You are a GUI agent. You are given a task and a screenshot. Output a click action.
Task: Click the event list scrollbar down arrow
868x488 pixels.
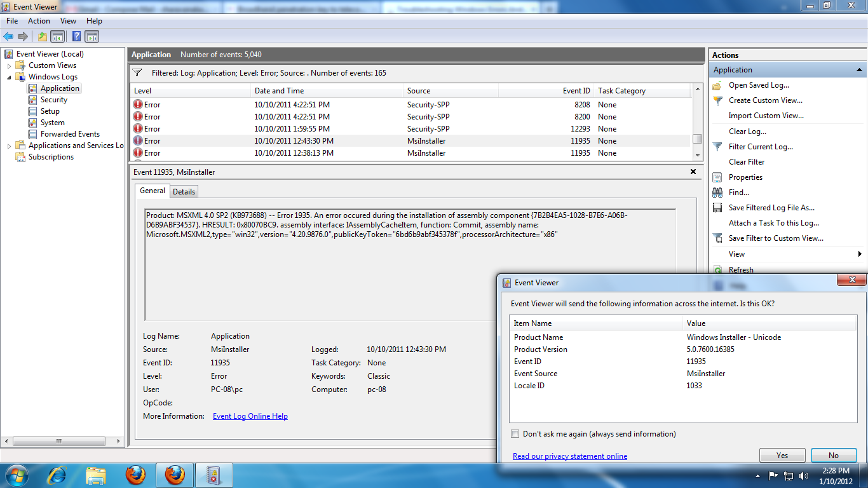(x=698, y=155)
